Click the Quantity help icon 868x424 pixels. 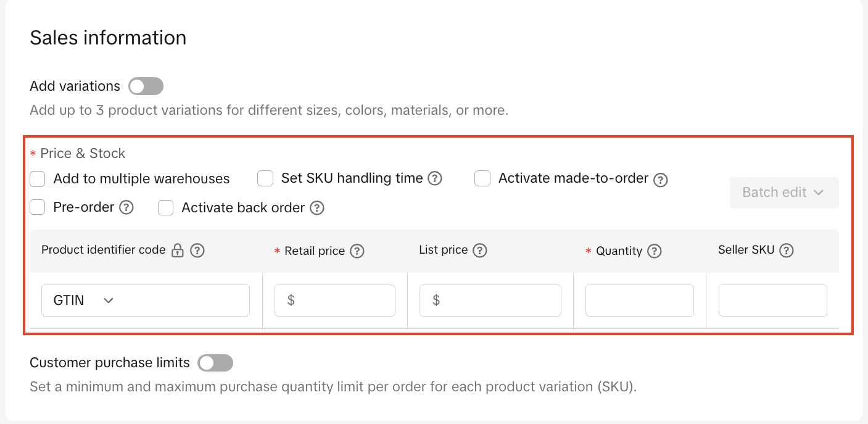click(x=654, y=251)
